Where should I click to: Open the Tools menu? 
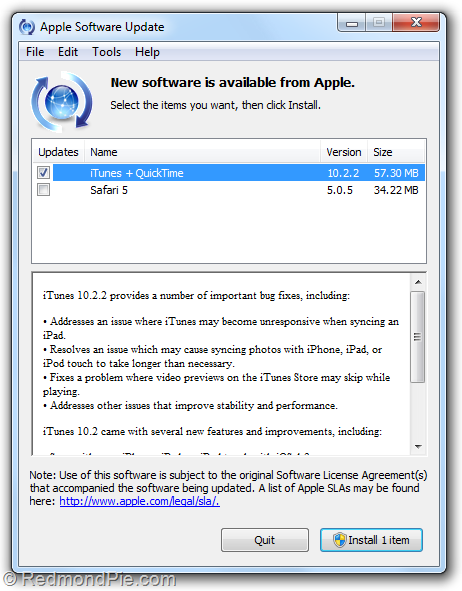107,52
